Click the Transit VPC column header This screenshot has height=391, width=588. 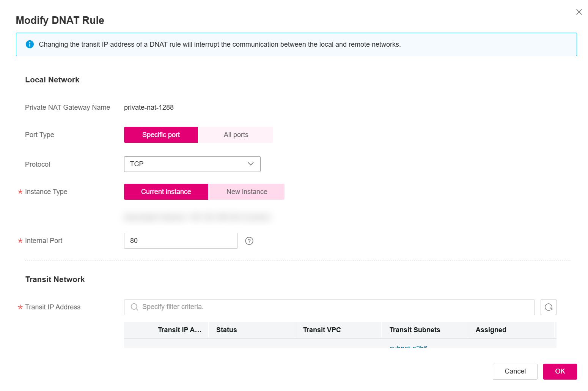[322, 330]
